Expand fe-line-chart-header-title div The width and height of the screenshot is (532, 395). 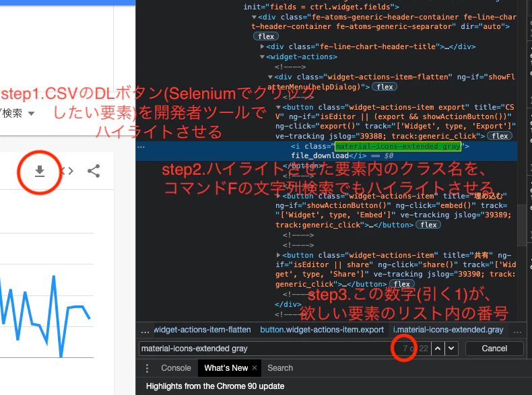point(262,46)
